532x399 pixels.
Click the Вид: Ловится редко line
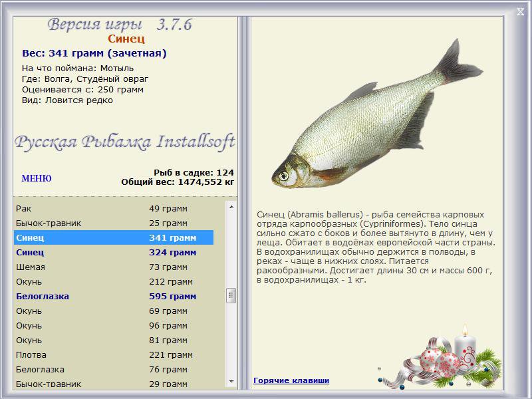click(x=67, y=100)
